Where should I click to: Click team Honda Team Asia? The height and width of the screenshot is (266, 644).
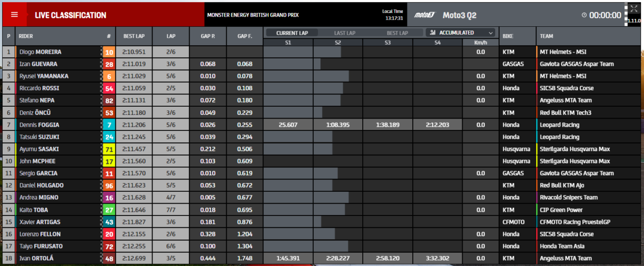pos(562,246)
